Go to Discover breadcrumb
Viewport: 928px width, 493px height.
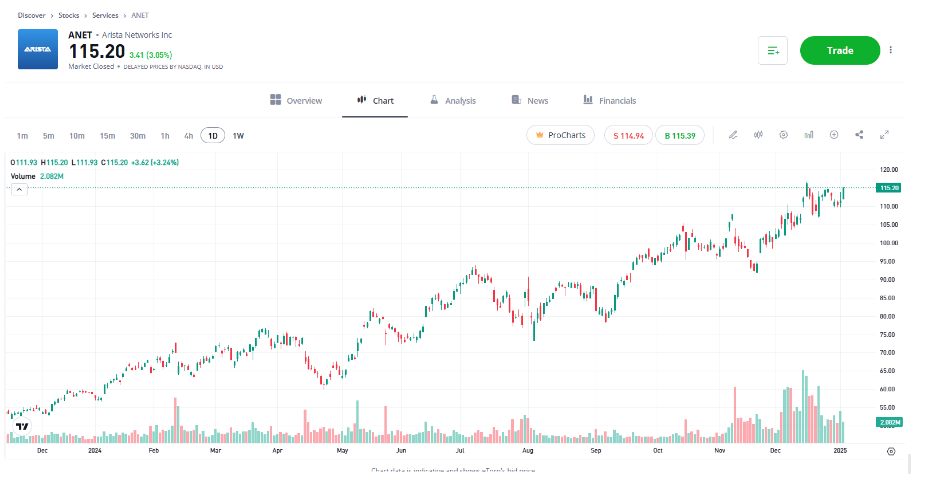pyautogui.click(x=31, y=15)
